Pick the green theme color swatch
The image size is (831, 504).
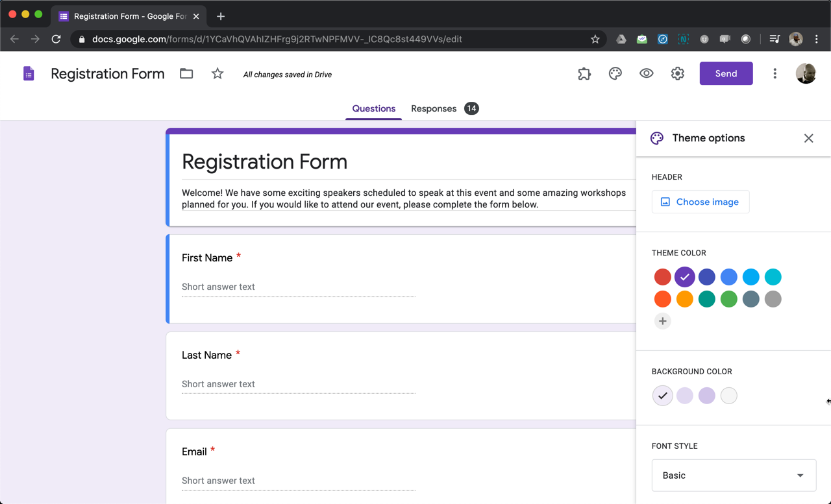(728, 299)
